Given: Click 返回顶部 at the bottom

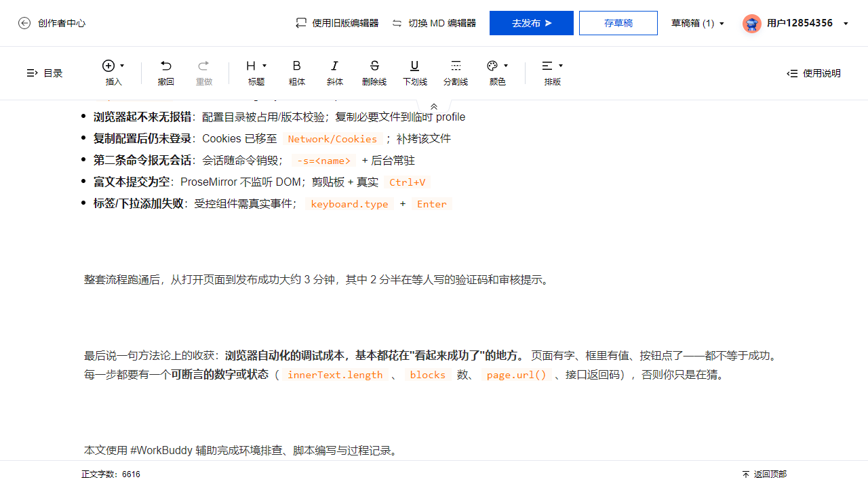Looking at the screenshot, I should [x=764, y=474].
